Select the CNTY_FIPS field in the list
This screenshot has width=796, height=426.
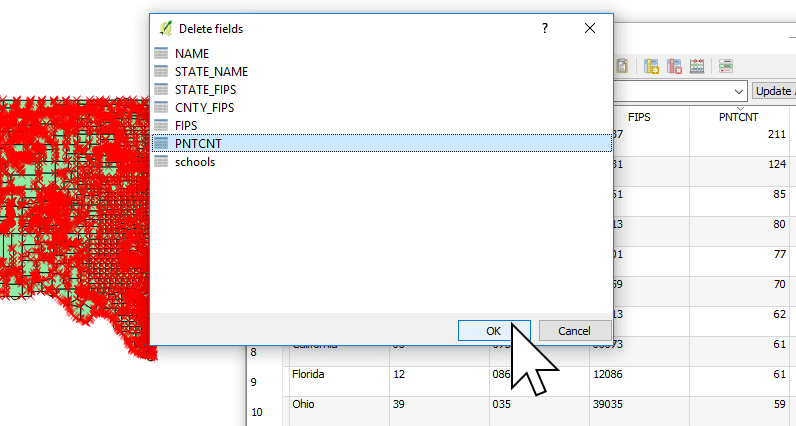382,108
